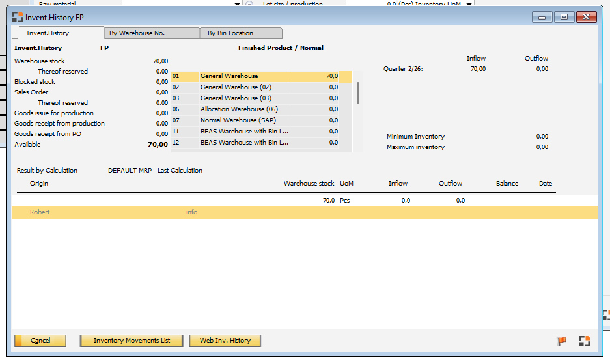Open Web Inv. History
Viewport: 610px width, 364px height.
coord(225,341)
